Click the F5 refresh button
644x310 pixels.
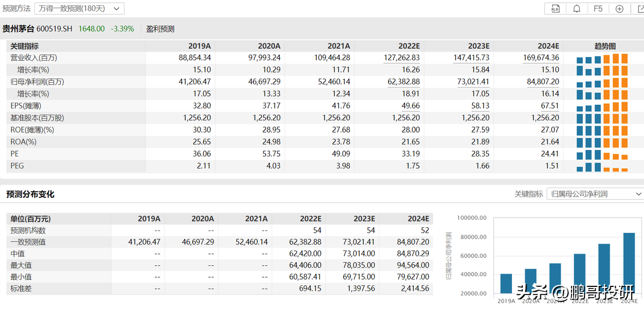point(598,9)
